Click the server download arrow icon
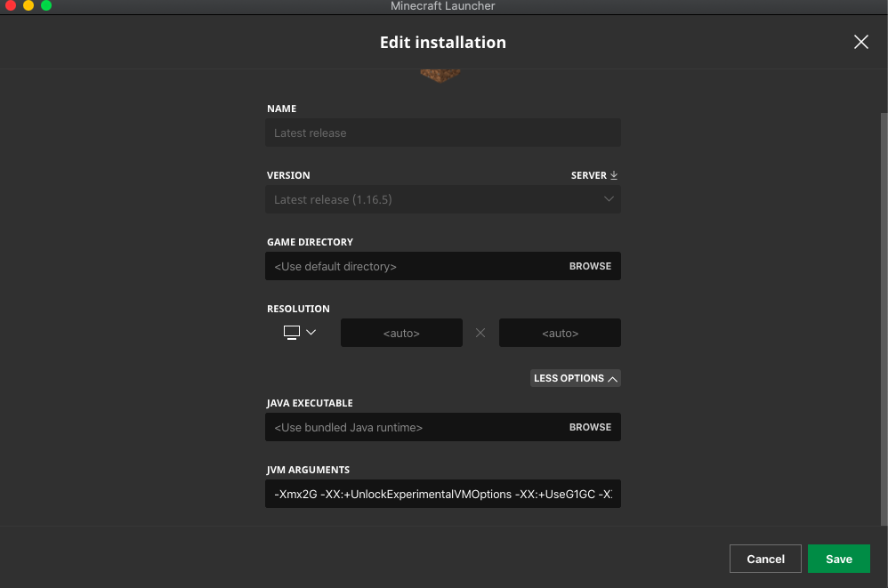The image size is (888, 588). tap(614, 175)
